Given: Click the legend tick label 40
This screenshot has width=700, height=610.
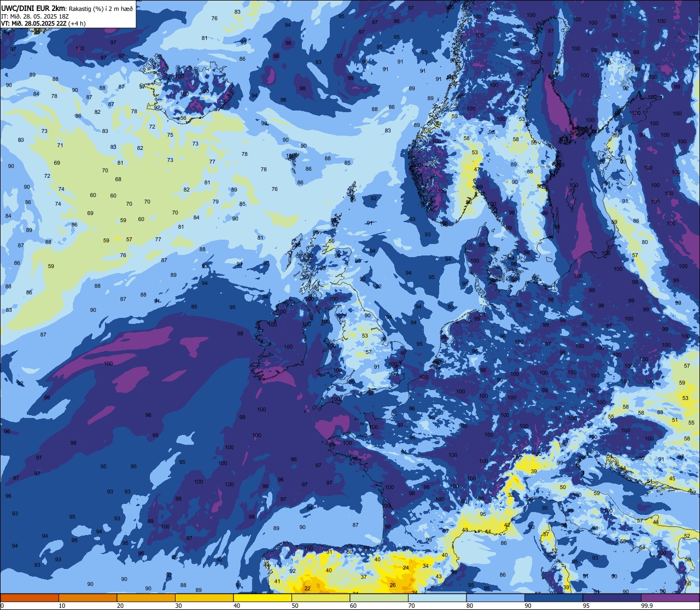Looking at the screenshot, I should pyautogui.click(x=237, y=606).
